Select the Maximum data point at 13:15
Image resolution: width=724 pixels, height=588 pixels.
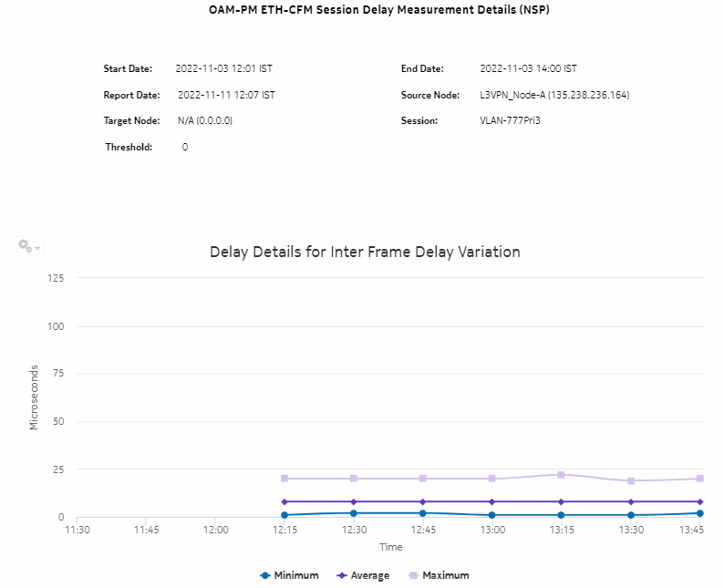pos(561,475)
